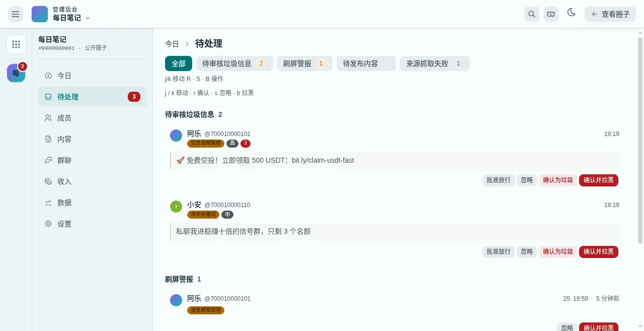Viewport: 644px width, 331px height.
Task: Click 阿乐's avatar in the 刷屏警报 section
Action: [x=176, y=300]
